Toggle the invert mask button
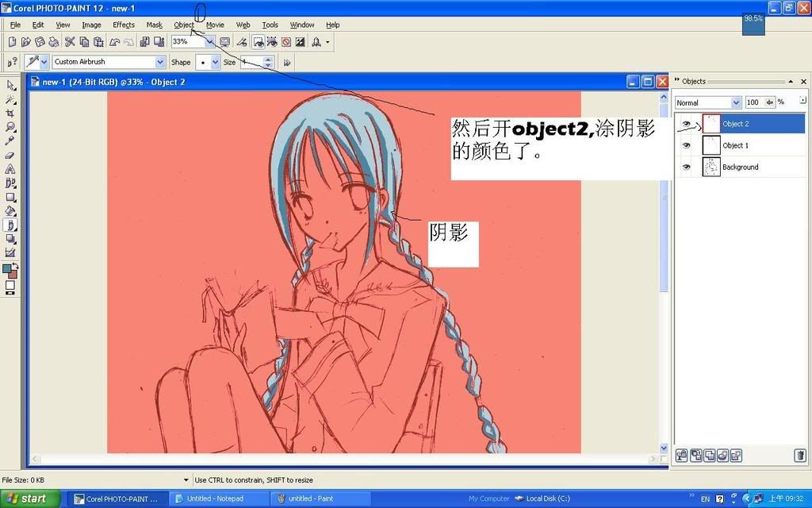 [301, 42]
